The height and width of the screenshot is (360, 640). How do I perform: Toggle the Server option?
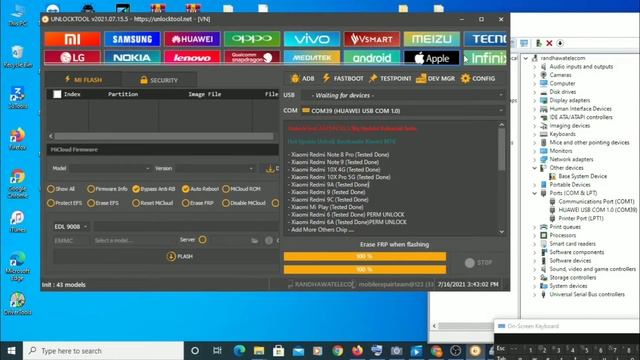coord(202,240)
